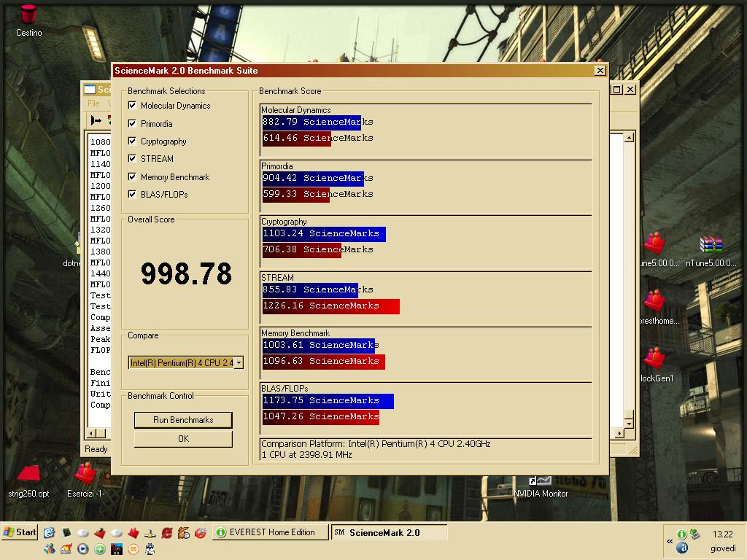Click the green EVEREST info tray icon
The height and width of the screenshot is (560, 747).
(682, 534)
